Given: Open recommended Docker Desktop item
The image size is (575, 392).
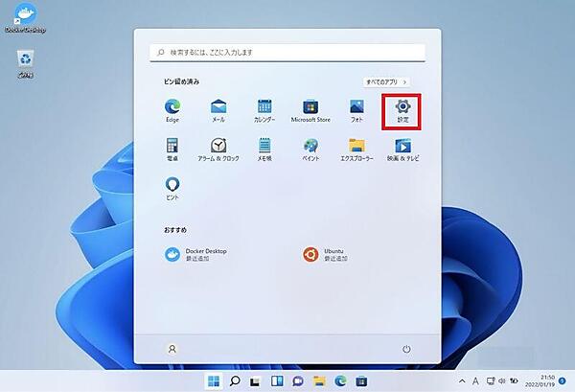Looking at the screenshot, I should pos(196,254).
